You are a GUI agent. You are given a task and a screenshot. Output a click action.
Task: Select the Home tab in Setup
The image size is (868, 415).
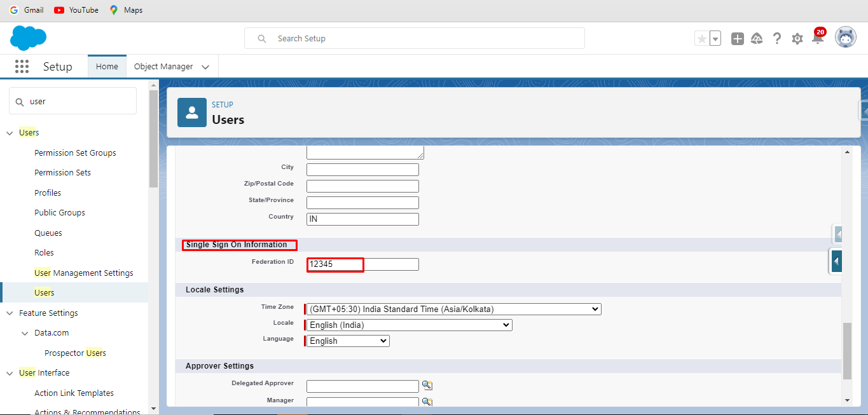107,66
